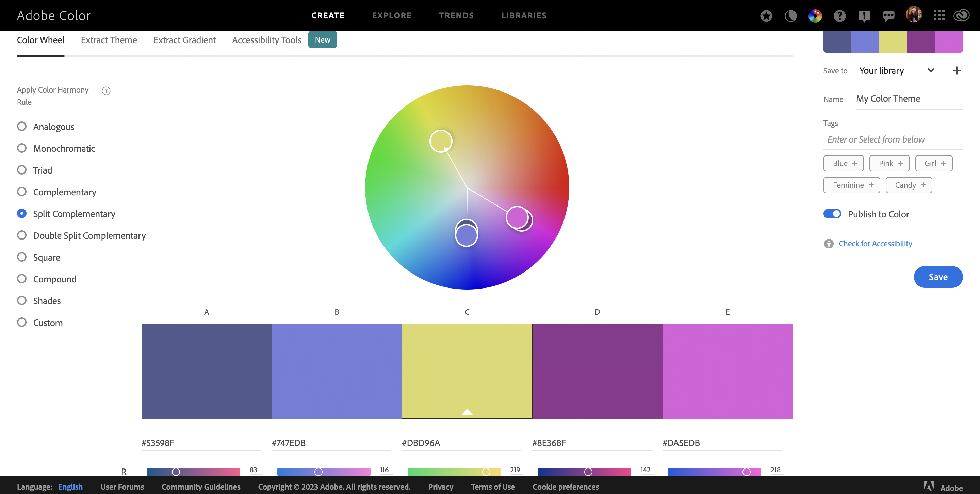Open the color wheel app icon

(x=815, y=16)
